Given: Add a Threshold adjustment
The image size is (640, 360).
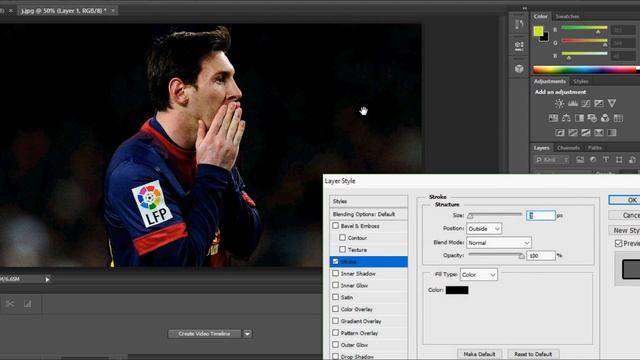Looking at the screenshot, I should pos(586,132).
